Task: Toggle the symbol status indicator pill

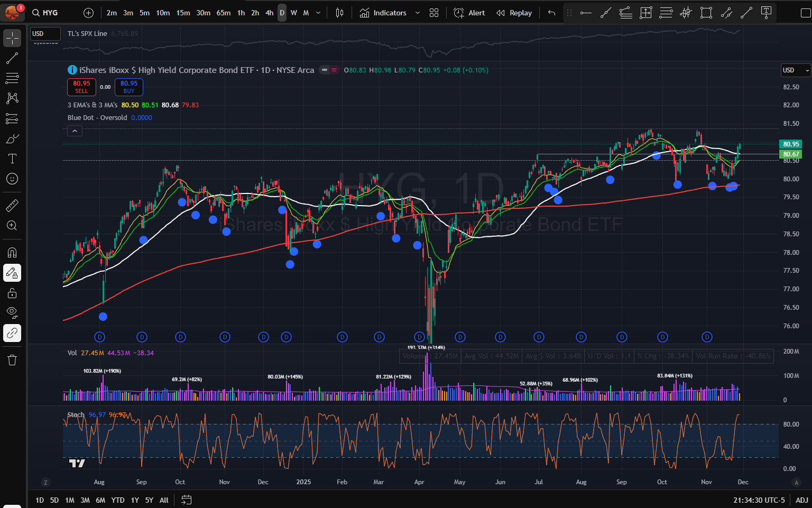Action: point(329,70)
